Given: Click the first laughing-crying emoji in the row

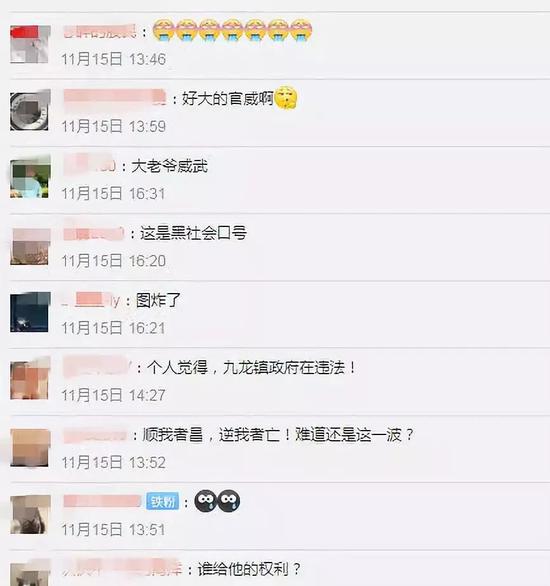Looking at the screenshot, I should tap(164, 30).
